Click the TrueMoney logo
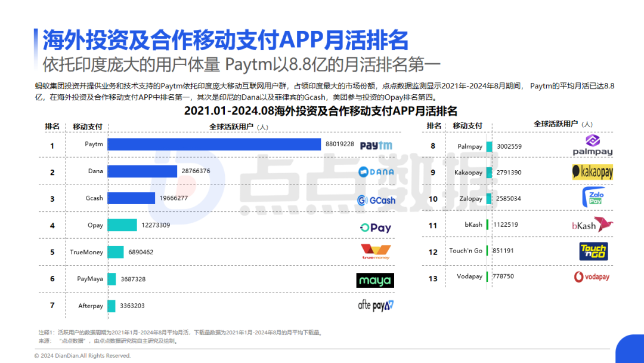Screen dimensions: 644x363 click(376, 251)
